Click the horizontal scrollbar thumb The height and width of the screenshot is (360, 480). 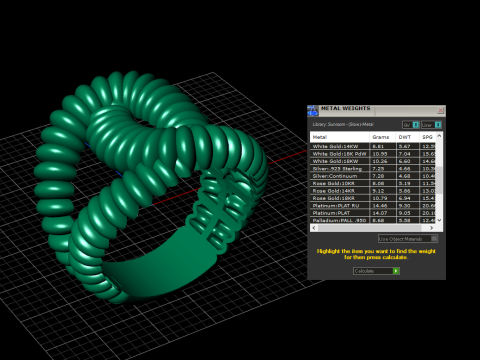point(371,228)
